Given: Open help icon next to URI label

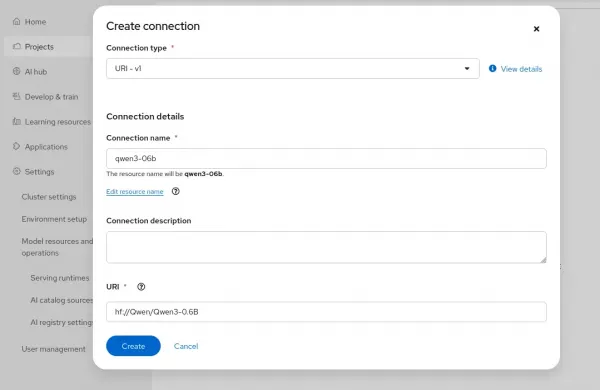Looking at the screenshot, I should pos(141,287).
